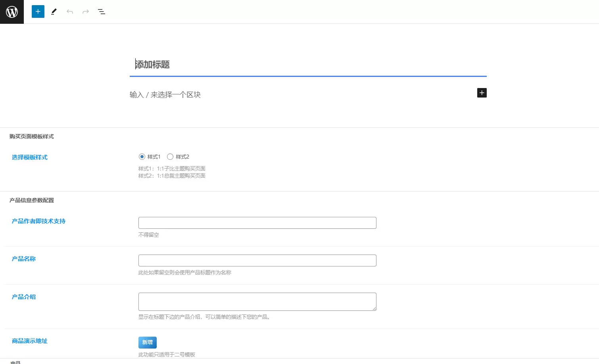This screenshot has width=599, height=364.
Task: Click the 输入 / 来选择一个区块 paragraph
Action: click(165, 94)
